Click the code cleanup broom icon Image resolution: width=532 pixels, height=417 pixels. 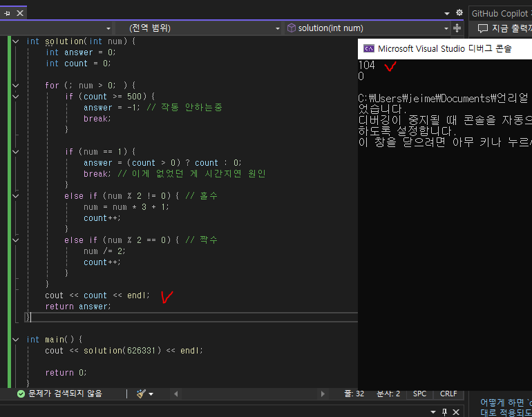141,394
